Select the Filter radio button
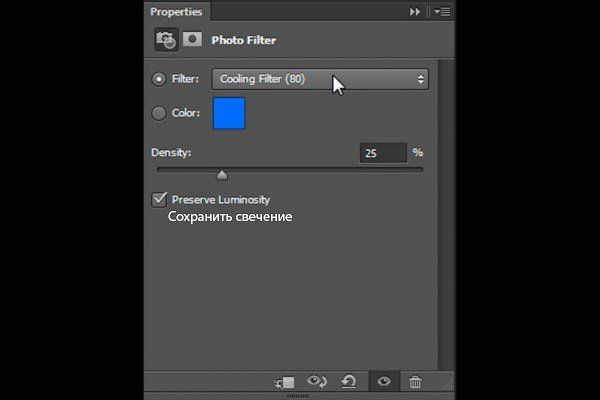 click(x=159, y=79)
